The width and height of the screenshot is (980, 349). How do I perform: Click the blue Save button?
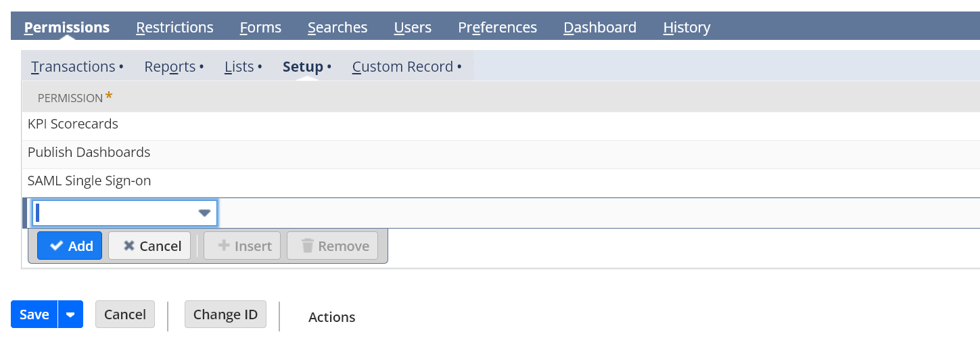(x=34, y=315)
